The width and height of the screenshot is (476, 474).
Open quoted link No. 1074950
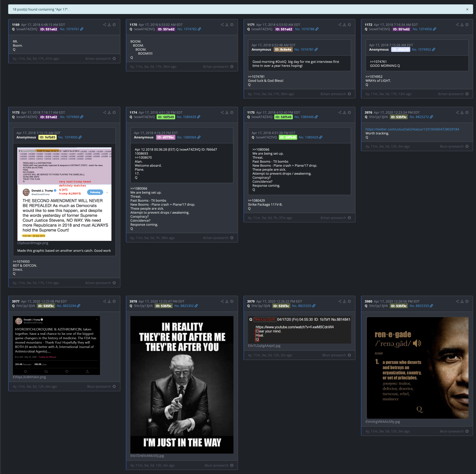[x=70, y=137]
